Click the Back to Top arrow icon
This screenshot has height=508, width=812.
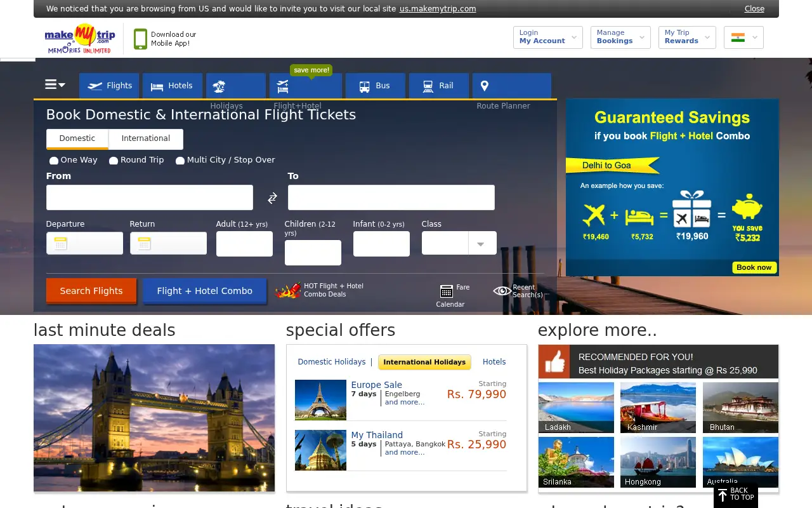722,495
